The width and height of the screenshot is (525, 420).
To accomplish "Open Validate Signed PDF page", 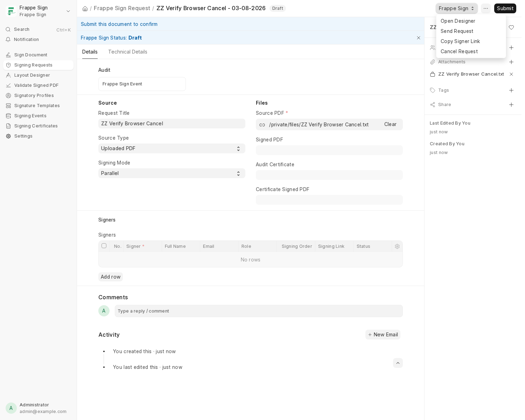I will tap(38, 85).
